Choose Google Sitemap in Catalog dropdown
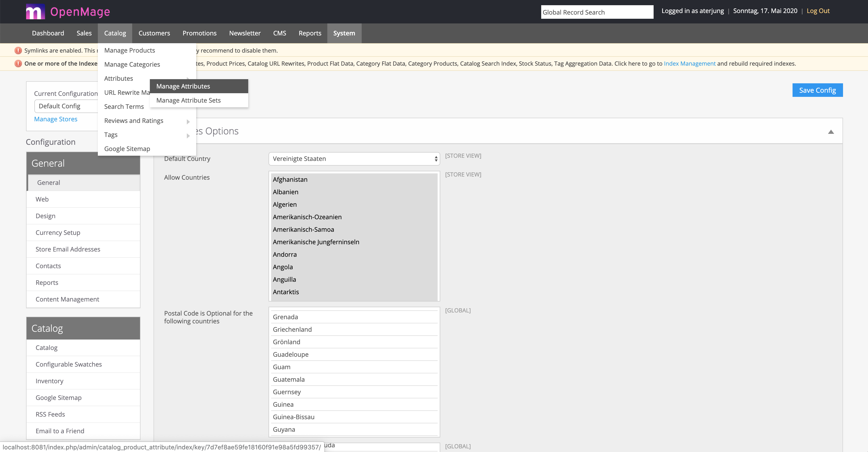 pyautogui.click(x=146, y=149)
